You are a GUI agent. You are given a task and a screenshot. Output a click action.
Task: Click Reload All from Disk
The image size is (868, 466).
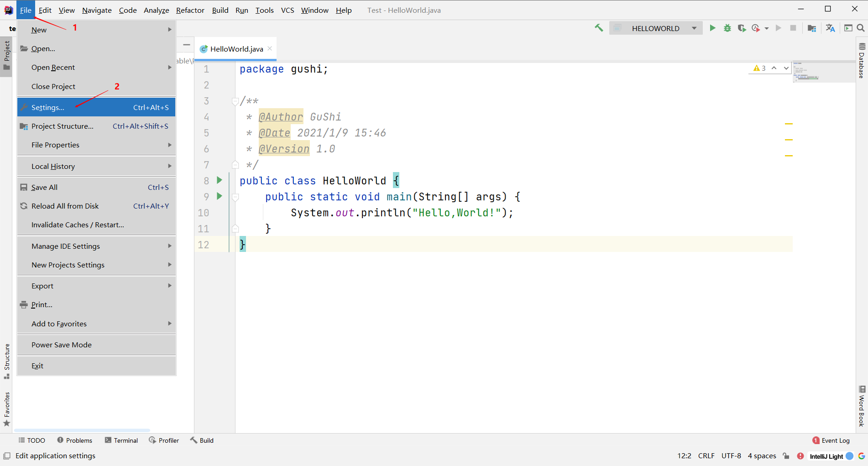pos(96,206)
